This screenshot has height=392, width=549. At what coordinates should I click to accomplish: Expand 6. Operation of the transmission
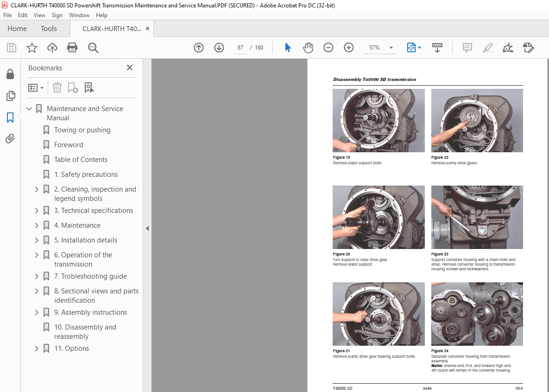tap(37, 255)
